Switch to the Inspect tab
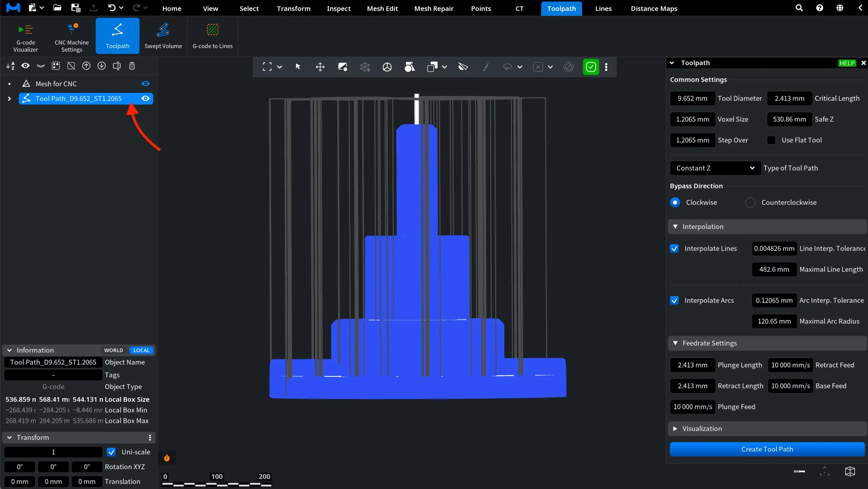Image resolution: width=868 pixels, height=489 pixels. [338, 8]
